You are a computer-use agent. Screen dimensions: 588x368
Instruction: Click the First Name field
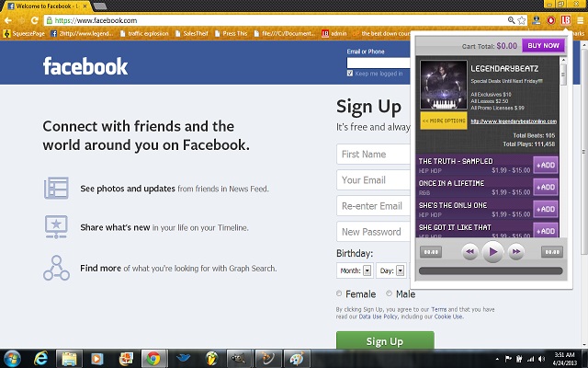coord(374,154)
